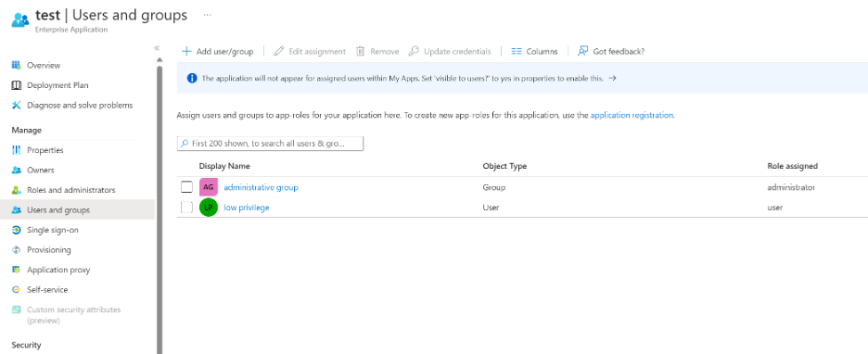
Task: Open the Columns chooser
Action: [542, 52]
